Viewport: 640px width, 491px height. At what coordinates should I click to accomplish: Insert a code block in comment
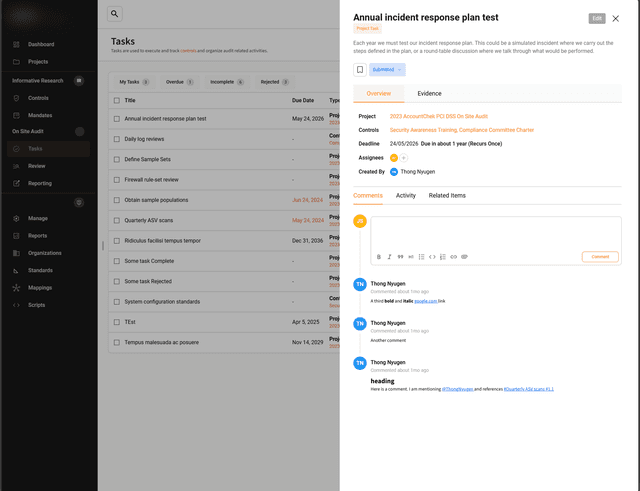click(x=432, y=257)
